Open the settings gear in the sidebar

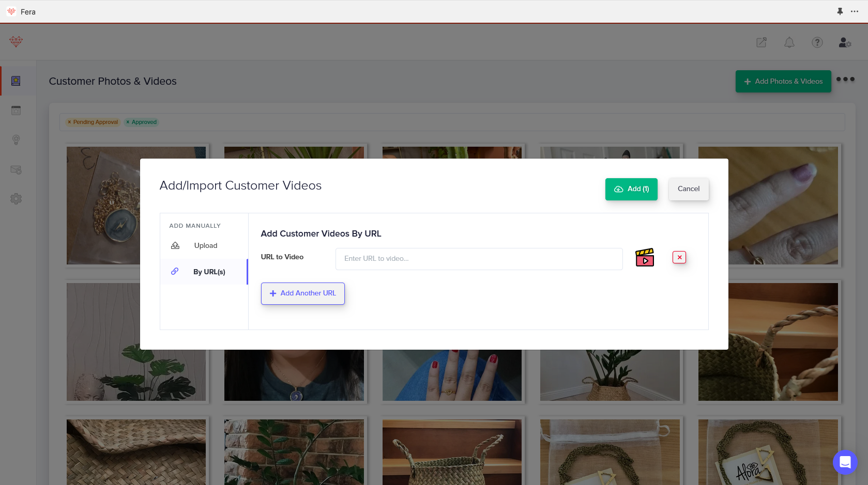point(16,198)
